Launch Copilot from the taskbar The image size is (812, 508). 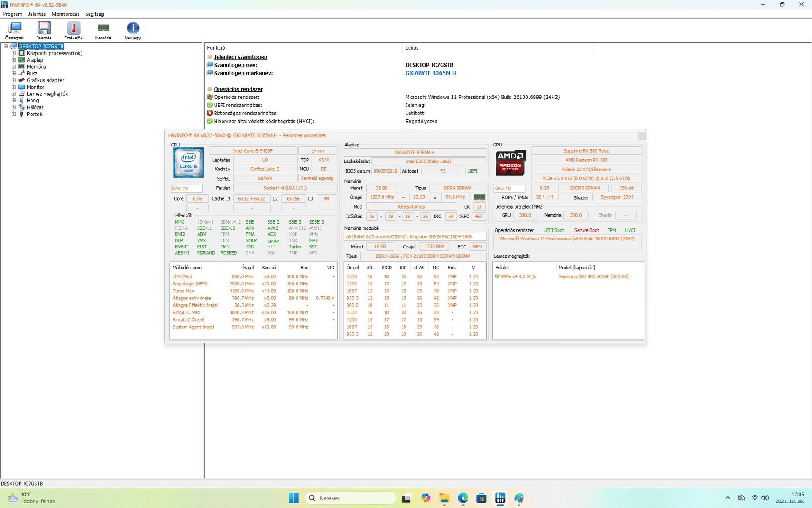[x=426, y=498]
